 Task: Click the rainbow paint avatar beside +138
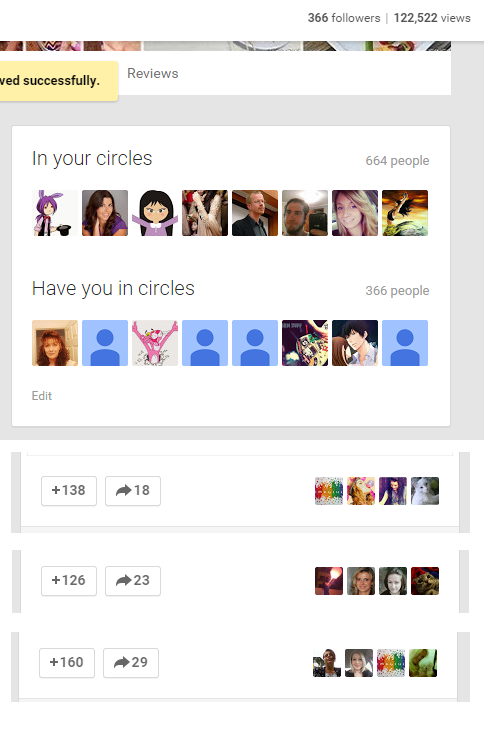tap(329, 491)
